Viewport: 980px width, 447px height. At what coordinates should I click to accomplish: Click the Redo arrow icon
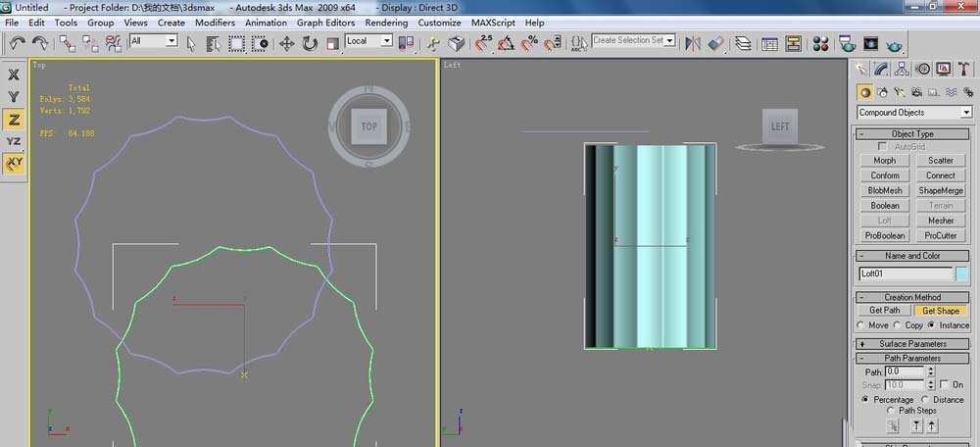(40, 42)
